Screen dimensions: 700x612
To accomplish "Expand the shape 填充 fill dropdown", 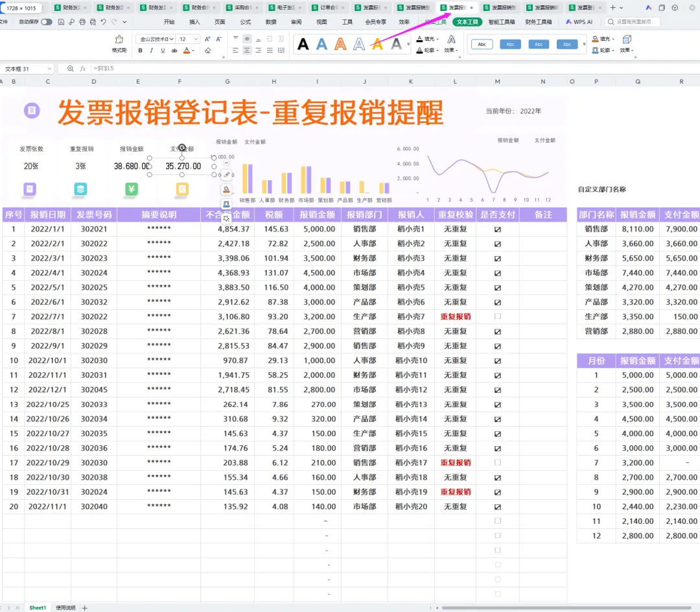I will pyautogui.click(x=613, y=39).
